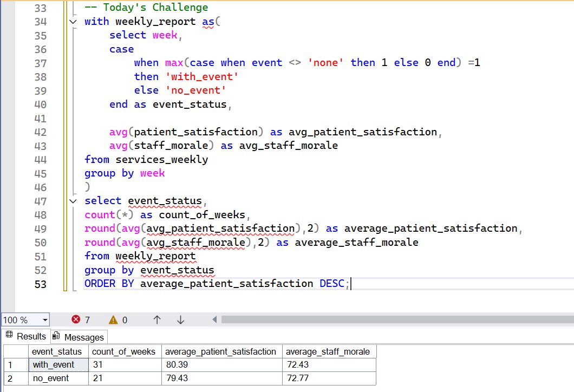
Task: Select the event_status column header
Action: (x=58, y=351)
